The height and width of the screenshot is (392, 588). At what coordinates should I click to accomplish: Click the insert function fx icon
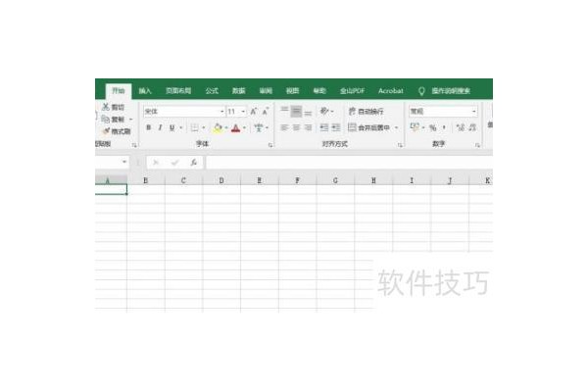[x=193, y=163]
